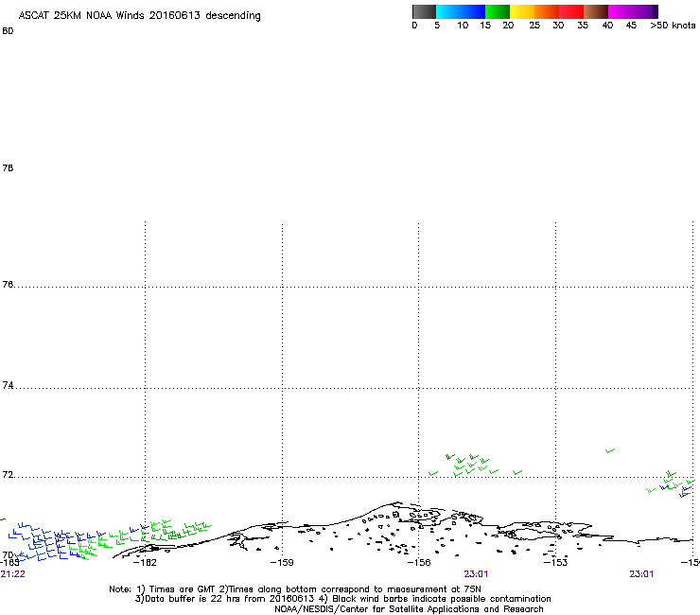This screenshot has width=700, height=615.
Task: Click the 80 degree latitude label
Action: click(8, 31)
